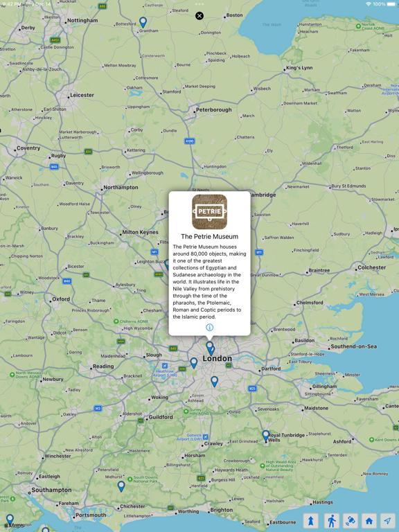Tap the 'Peterborough' city label
Image resolution: width=399 pixels, height=532 pixels.
214,109
